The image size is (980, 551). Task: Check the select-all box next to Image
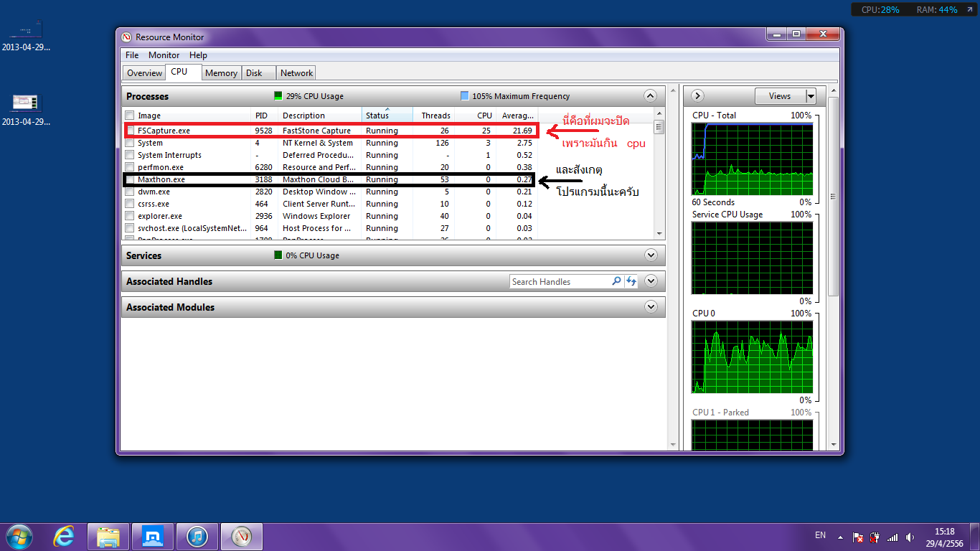tap(130, 116)
